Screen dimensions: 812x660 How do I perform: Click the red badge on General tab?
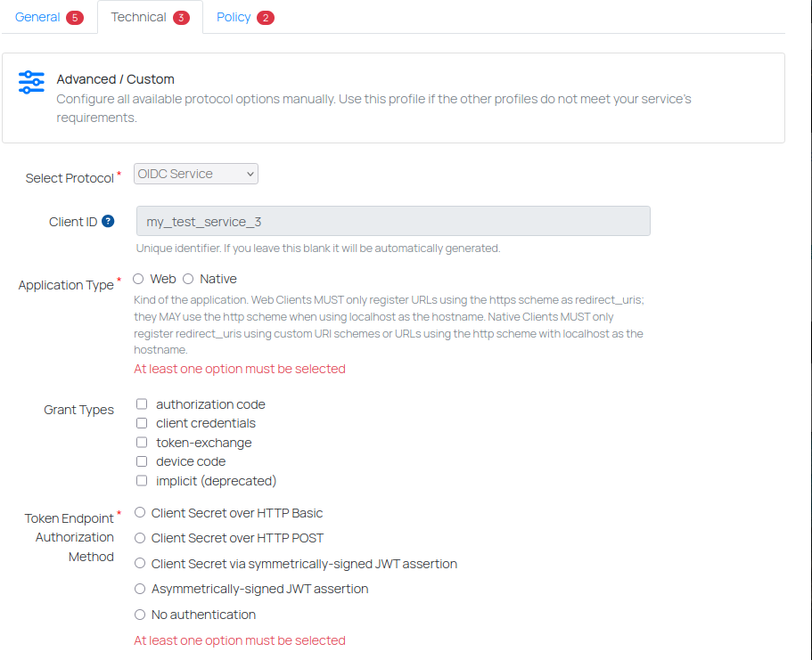click(75, 18)
